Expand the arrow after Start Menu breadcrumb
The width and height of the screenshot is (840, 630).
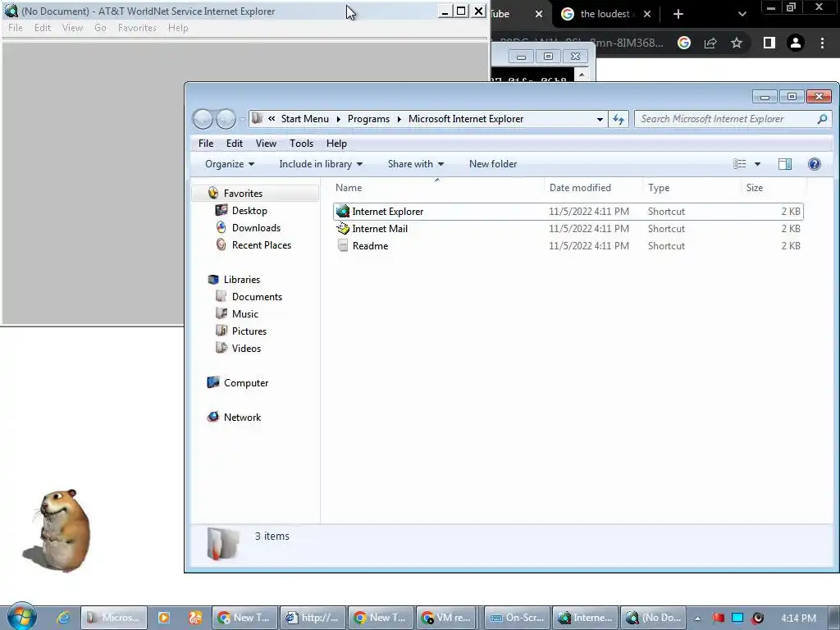click(339, 119)
